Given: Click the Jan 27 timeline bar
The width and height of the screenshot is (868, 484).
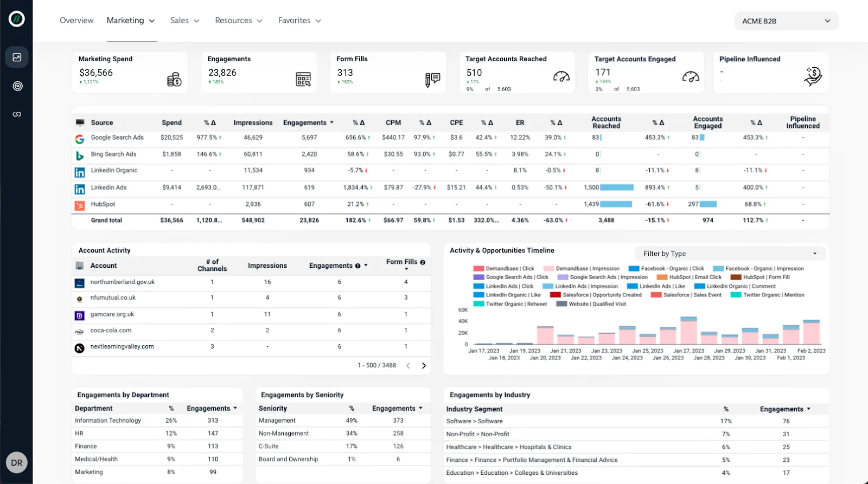Looking at the screenshot, I should (688, 331).
